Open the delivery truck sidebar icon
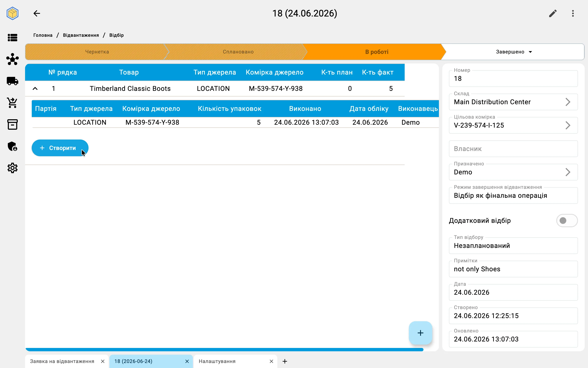 [x=12, y=81]
